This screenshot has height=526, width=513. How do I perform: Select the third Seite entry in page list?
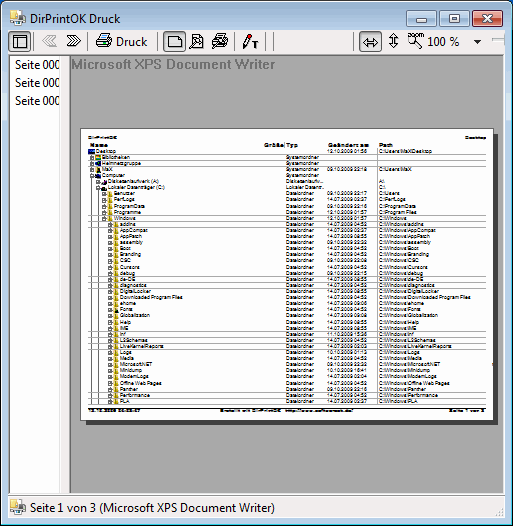[37, 101]
